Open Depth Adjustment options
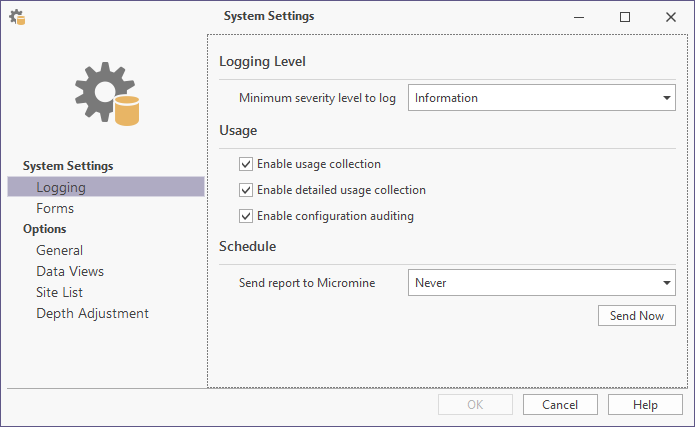Image resolution: width=695 pixels, height=427 pixels. point(92,313)
